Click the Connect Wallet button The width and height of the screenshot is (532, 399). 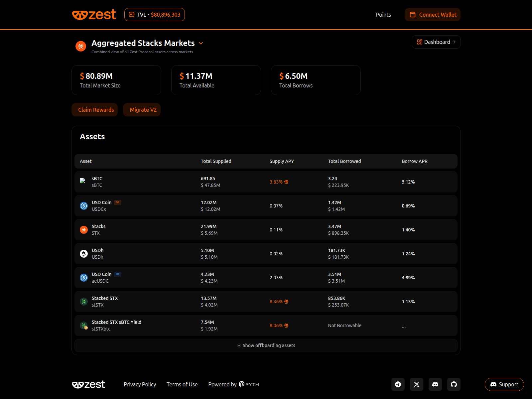pyautogui.click(x=432, y=15)
